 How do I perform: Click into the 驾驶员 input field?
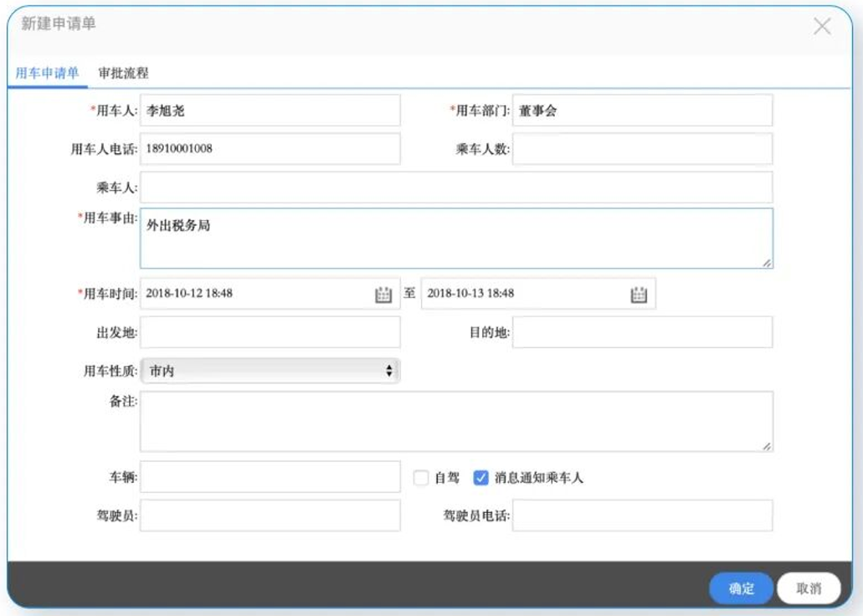[x=270, y=516]
